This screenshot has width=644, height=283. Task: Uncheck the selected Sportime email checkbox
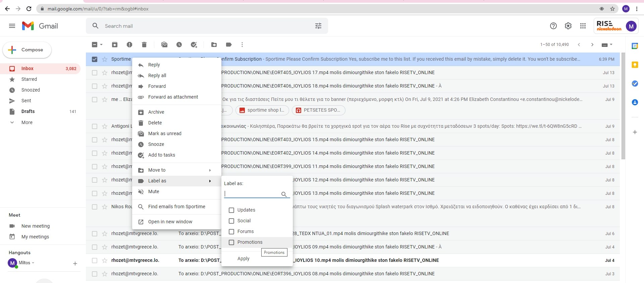click(x=95, y=59)
